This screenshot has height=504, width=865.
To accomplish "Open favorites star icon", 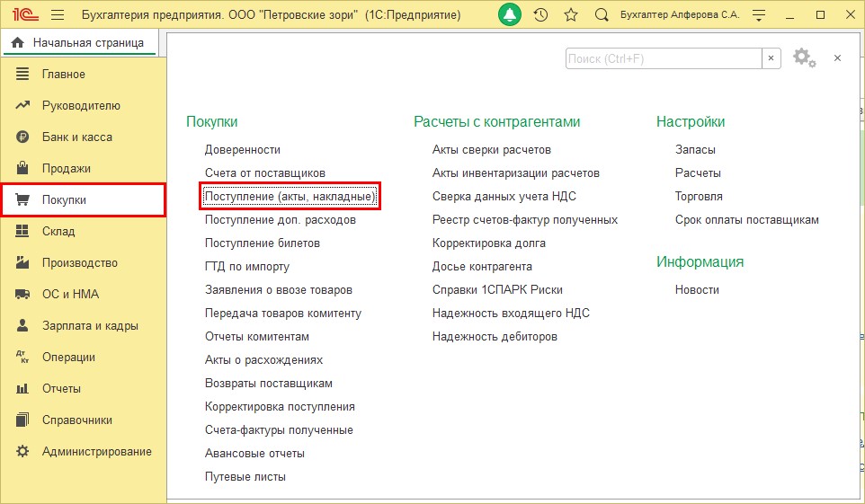I will [571, 15].
